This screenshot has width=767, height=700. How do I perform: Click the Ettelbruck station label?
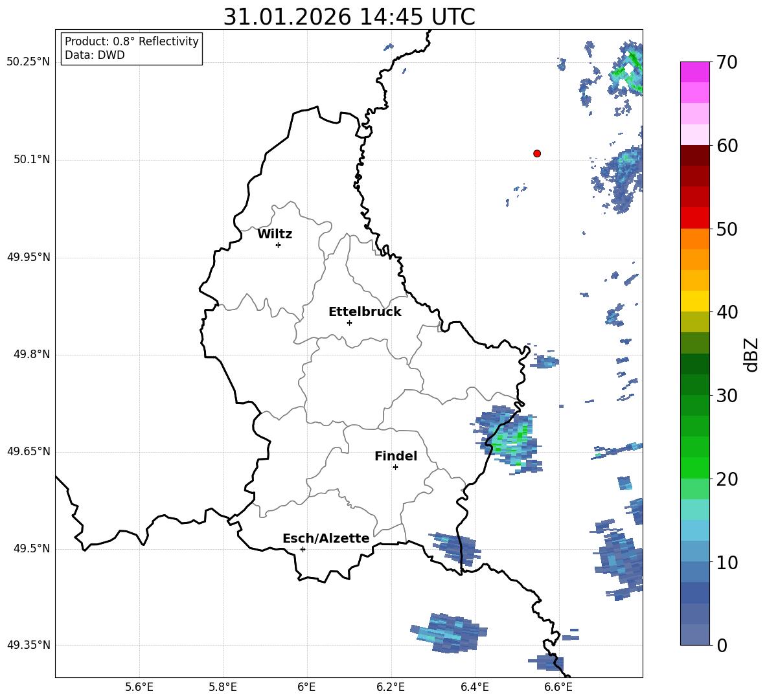pyautogui.click(x=365, y=312)
